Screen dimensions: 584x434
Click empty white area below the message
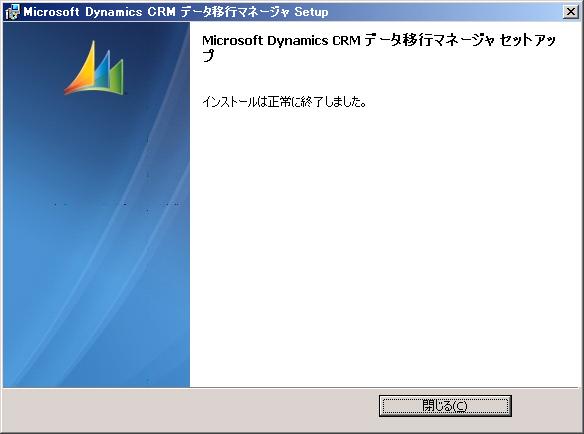pos(384,242)
